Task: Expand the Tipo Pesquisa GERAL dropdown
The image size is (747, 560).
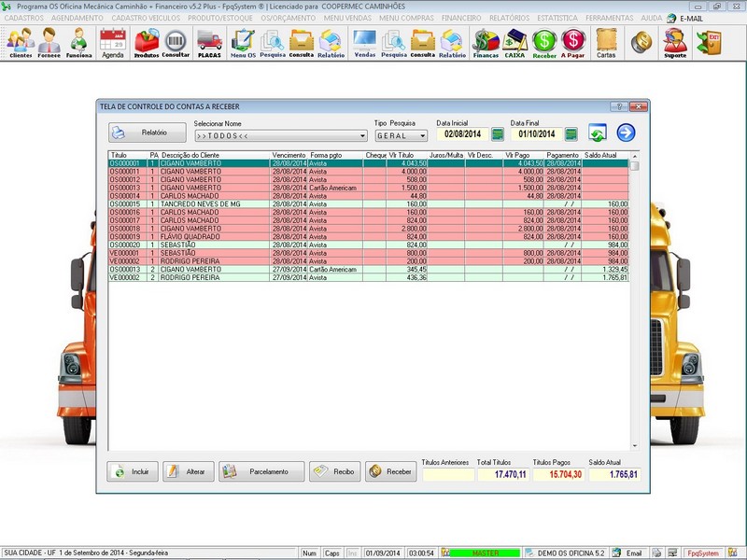Action: click(423, 136)
